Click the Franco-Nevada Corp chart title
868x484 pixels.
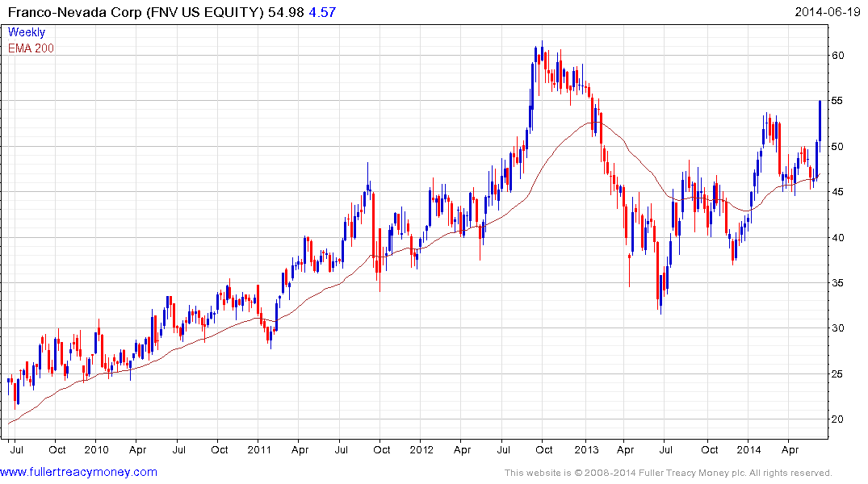[x=136, y=12]
